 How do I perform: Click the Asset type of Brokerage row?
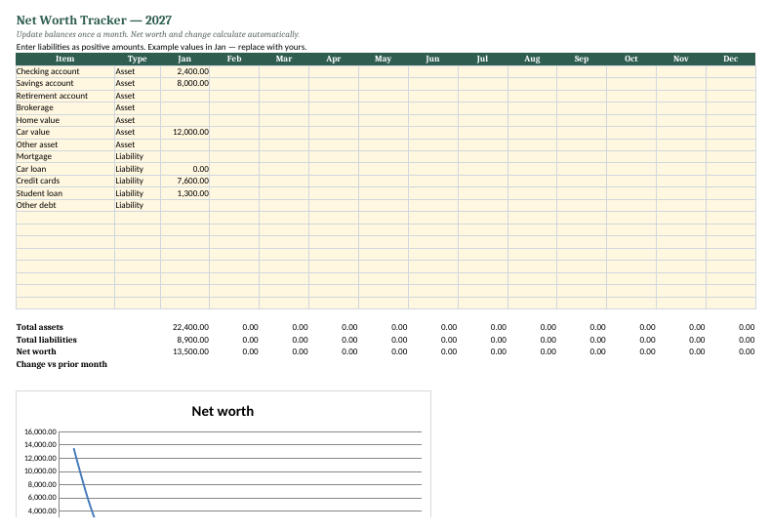click(x=138, y=107)
